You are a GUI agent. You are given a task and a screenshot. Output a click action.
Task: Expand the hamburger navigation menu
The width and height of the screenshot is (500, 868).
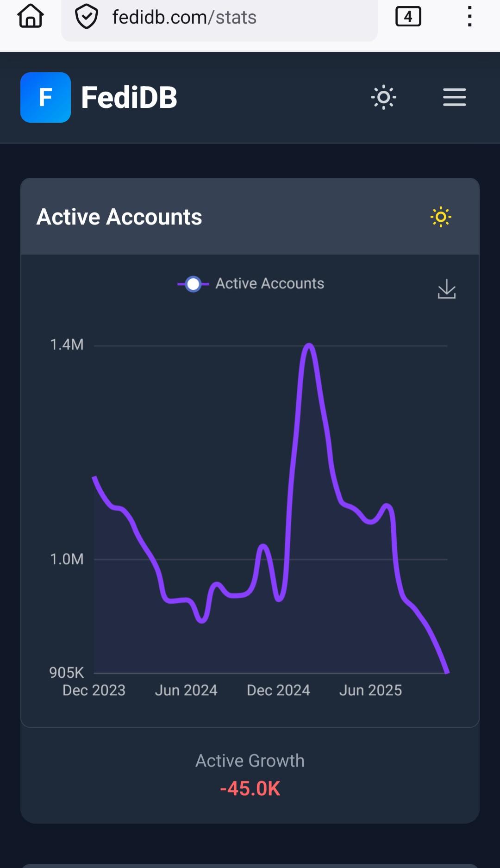pyautogui.click(x=454, y=97)
